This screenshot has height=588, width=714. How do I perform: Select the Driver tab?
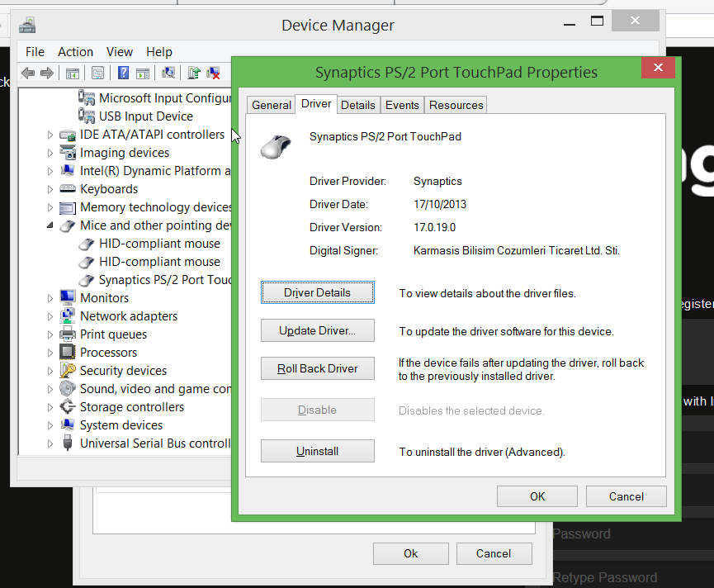[x=316, y=104]
